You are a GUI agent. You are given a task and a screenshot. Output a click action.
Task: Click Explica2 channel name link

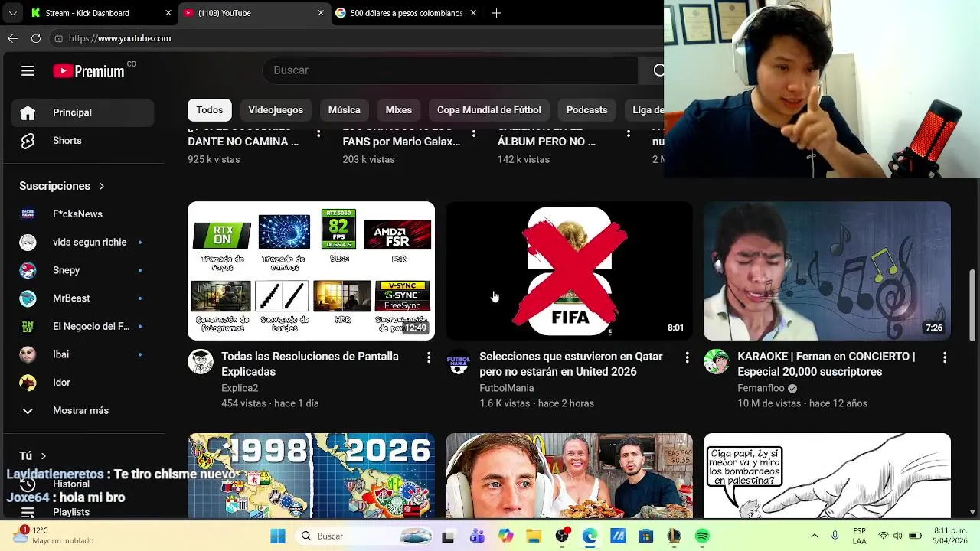click(x=240, y=389)
